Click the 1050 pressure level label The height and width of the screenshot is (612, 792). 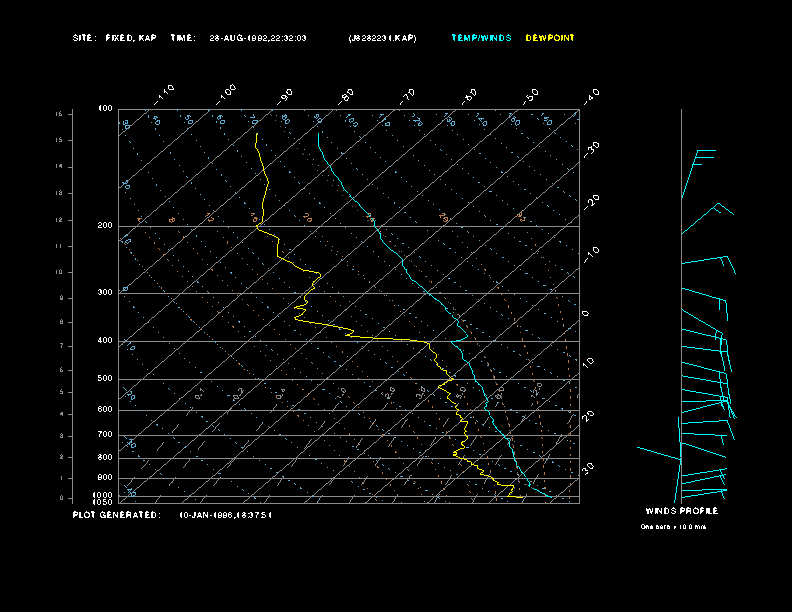point(103,502)
